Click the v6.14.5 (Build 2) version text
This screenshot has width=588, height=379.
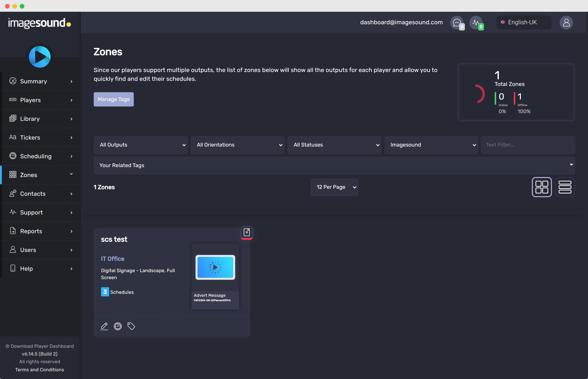pos(40,354)
